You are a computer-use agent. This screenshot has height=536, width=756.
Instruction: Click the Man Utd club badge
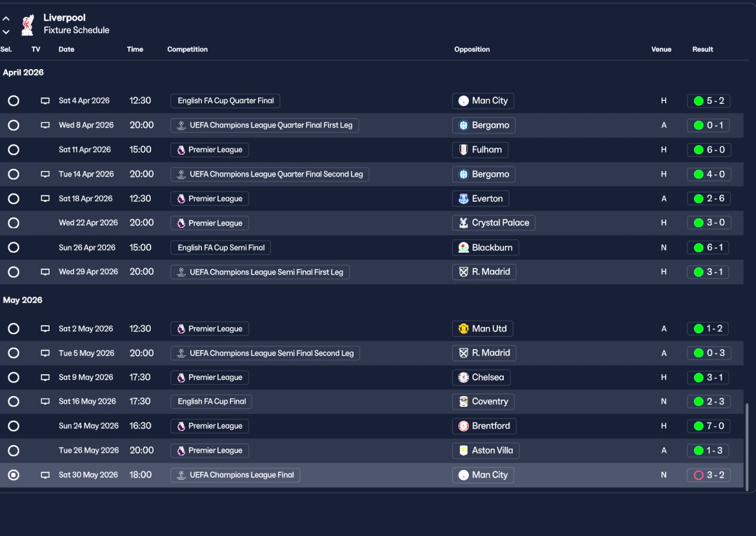tap(464, 329)
